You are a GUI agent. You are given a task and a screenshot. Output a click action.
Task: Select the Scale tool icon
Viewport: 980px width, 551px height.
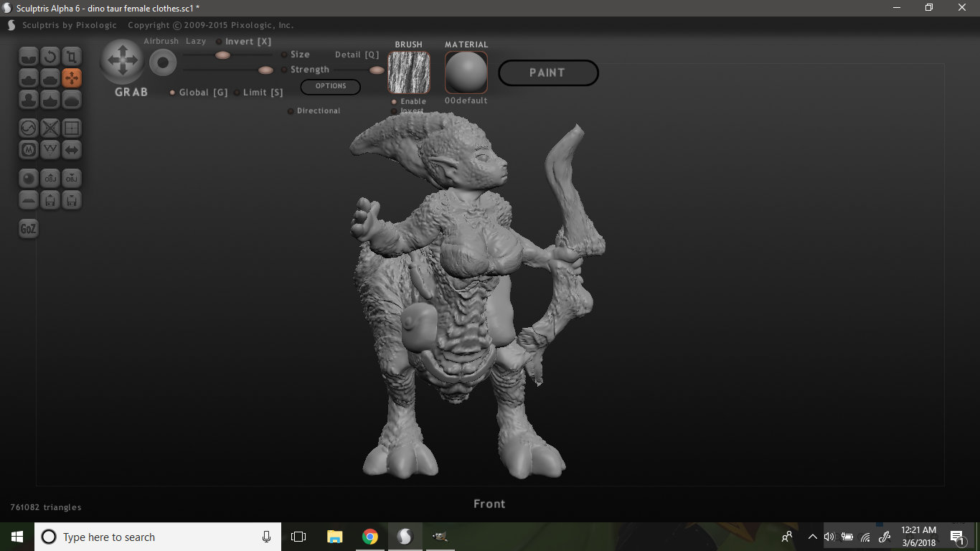click(72, 57)
